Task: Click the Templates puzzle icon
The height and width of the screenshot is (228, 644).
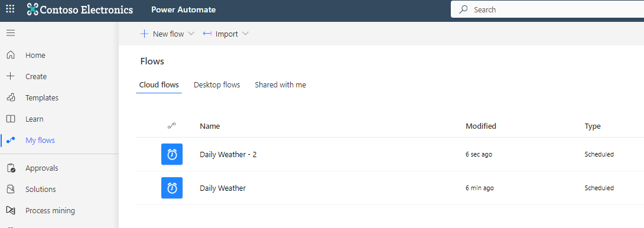Action: pos(11,98)
